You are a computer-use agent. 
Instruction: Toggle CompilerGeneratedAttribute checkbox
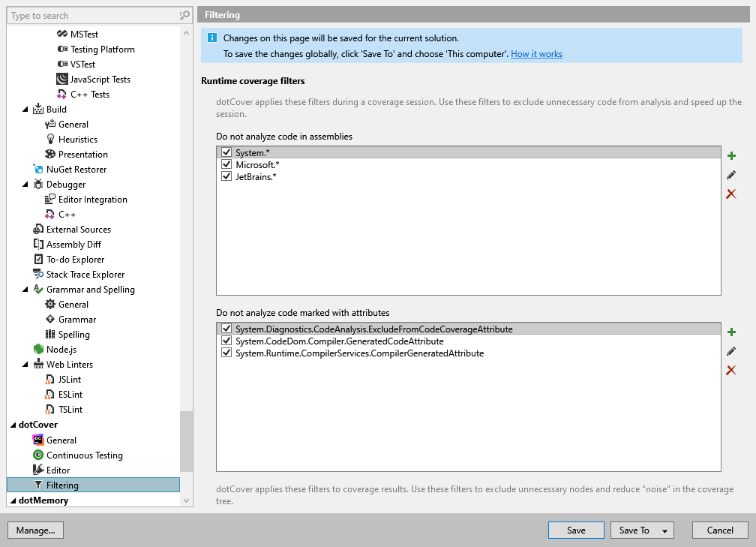pos(226,353)
